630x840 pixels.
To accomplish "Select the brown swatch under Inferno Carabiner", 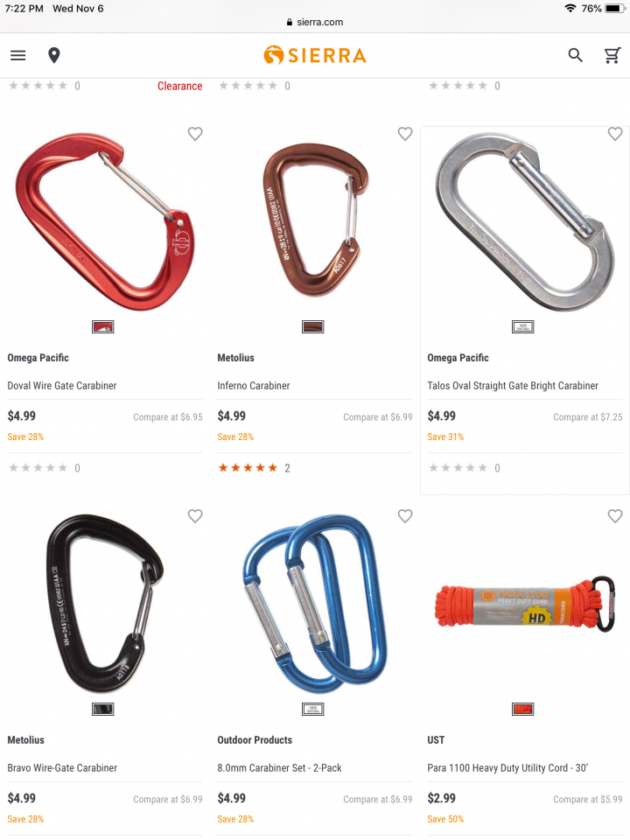I will 313,326.
